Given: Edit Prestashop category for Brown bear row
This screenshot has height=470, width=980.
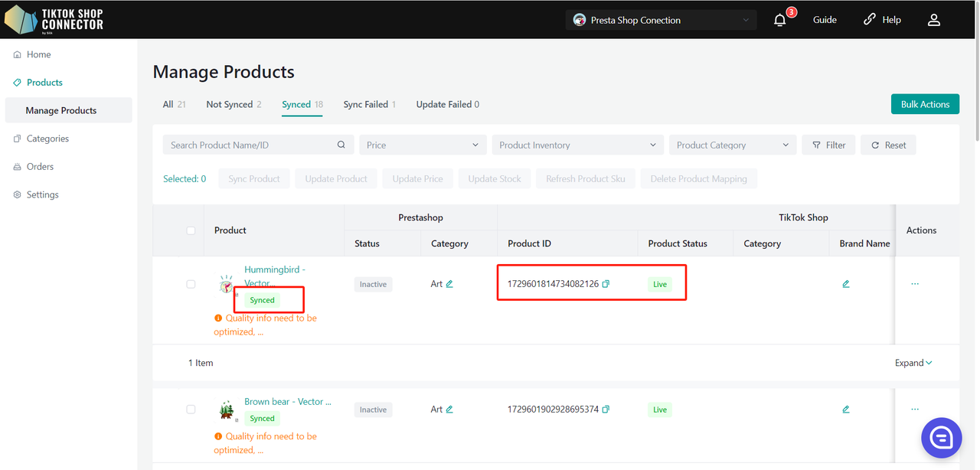Looking at the screenshot, I should (x=449, y=410).
